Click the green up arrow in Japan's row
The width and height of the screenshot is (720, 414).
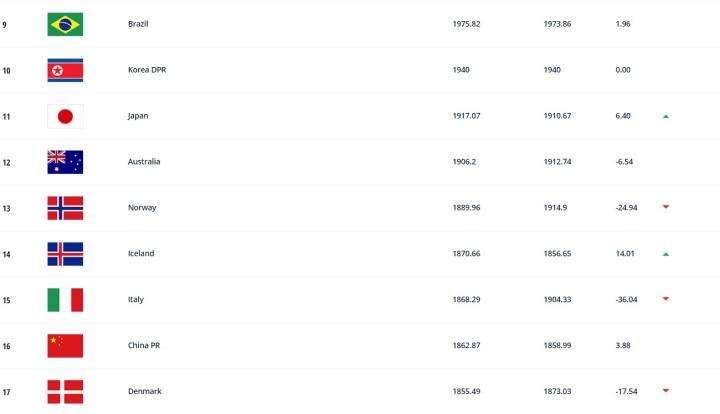(x=665, y=116)
